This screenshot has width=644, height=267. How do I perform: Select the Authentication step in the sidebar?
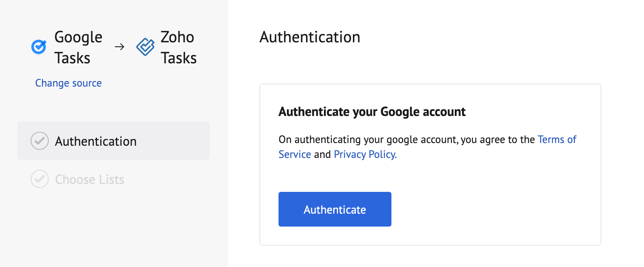point(96,141)
